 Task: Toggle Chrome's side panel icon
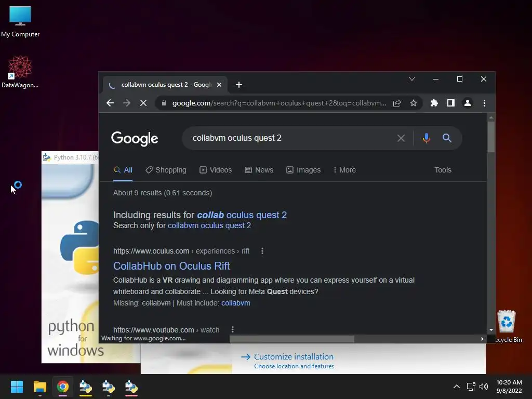[x=450, y=103]
